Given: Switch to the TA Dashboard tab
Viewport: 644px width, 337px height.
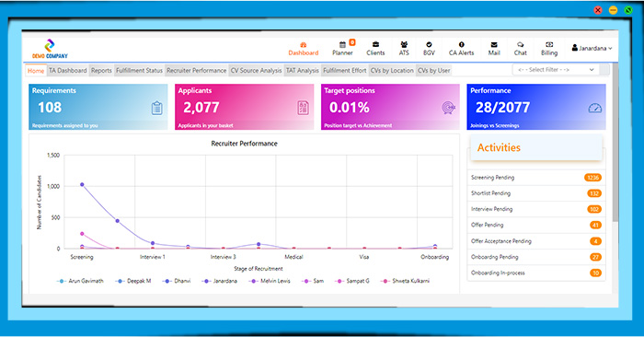Looking at the screenshot, I should pos(68,70).
